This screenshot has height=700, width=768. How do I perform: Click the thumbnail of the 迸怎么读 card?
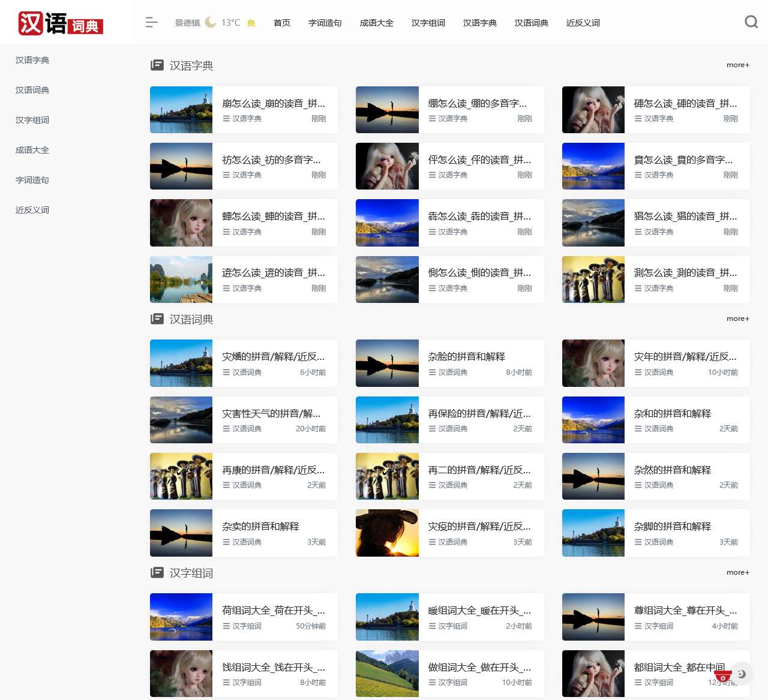tap(181, 280)
